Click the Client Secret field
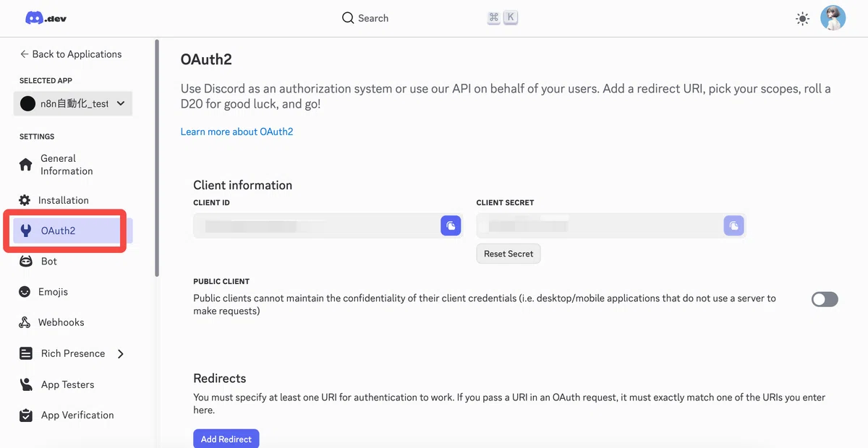This screenshot has height=448, width=868. pos(610,226)
